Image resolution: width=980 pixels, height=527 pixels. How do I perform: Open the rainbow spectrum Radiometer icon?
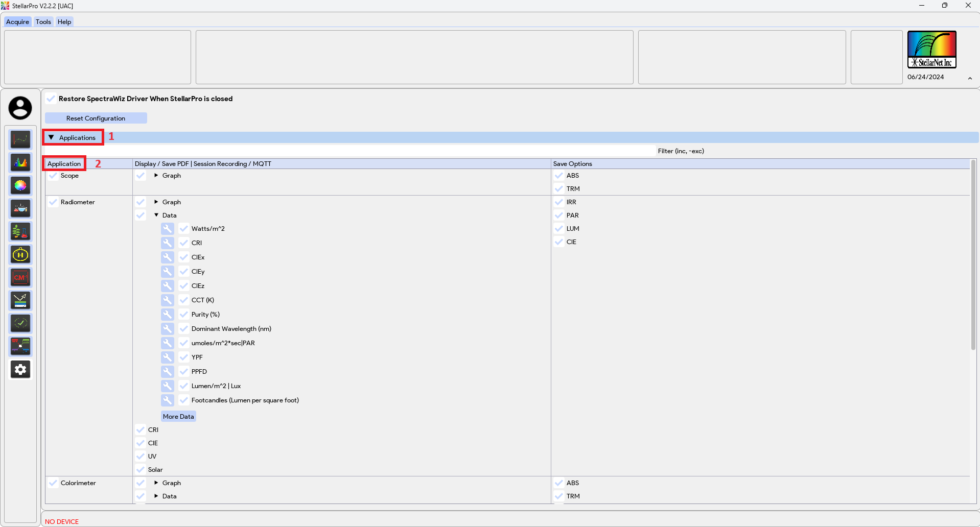[x=20, y=162]
